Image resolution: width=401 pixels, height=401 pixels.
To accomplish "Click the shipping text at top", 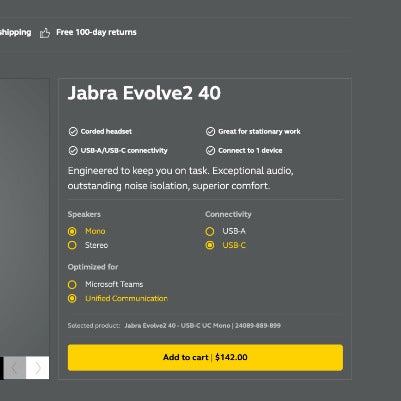I will click(16, 33).
